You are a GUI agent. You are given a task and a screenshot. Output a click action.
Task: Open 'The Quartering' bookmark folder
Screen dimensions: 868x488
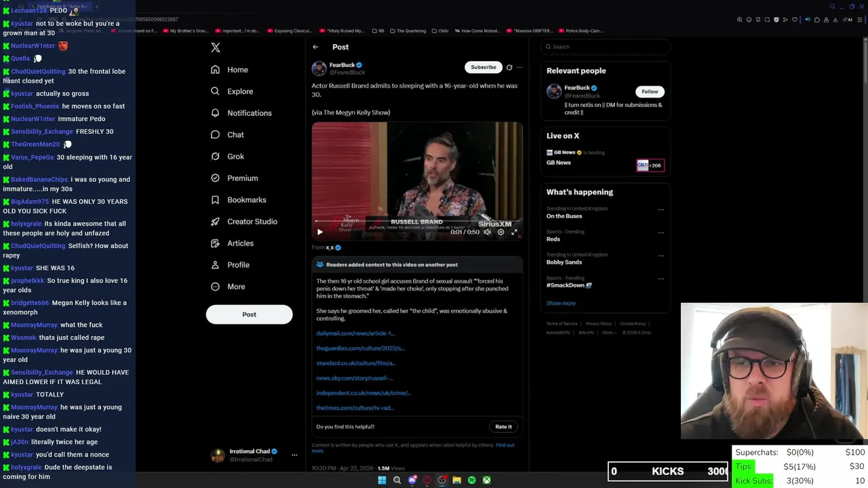pos(408,30)
